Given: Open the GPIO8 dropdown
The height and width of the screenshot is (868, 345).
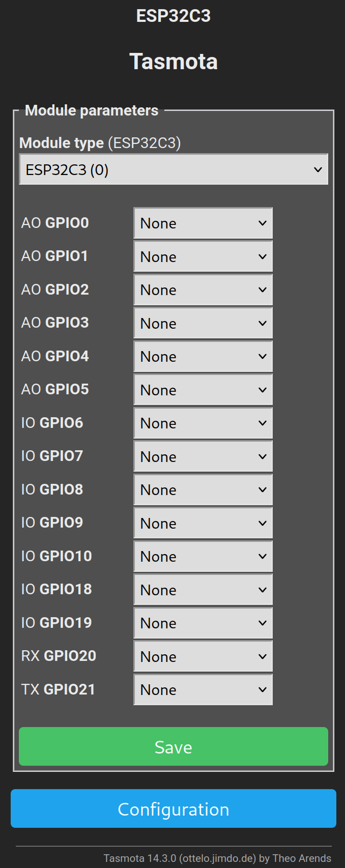Looking at the screenshot, I should pyautogui.click(x=203, y=490).
